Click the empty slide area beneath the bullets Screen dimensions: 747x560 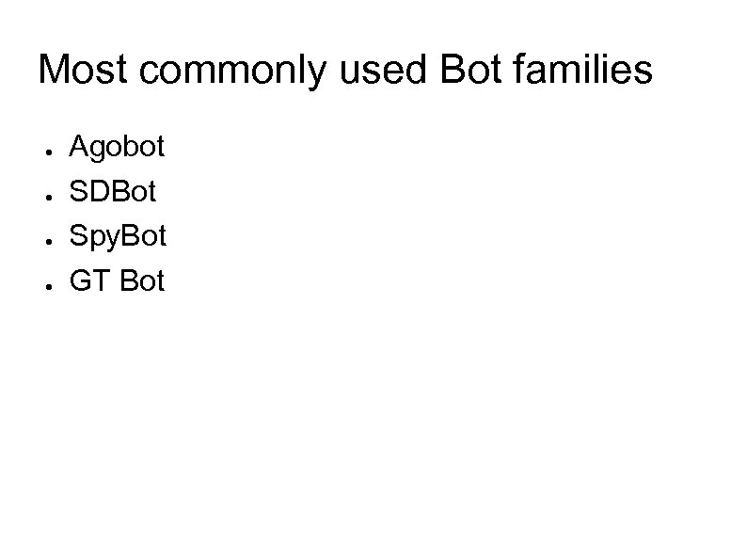coord(376,424)
